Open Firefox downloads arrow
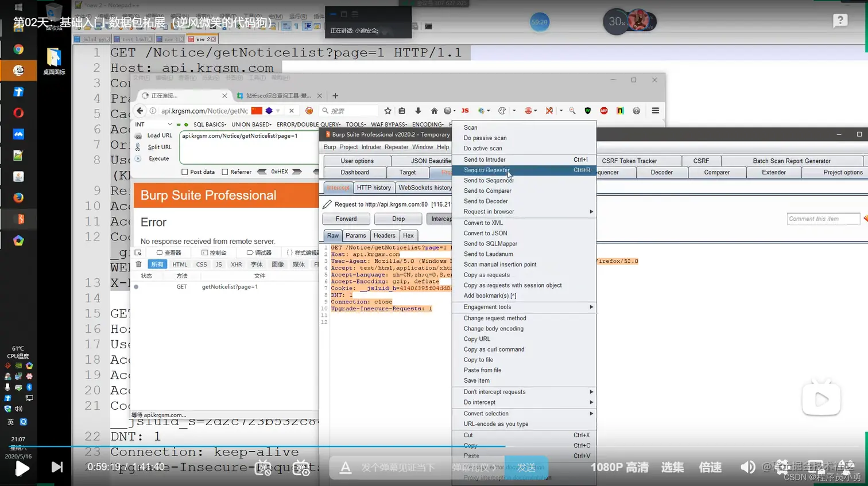The image size is (868, 486). [418, 111]
